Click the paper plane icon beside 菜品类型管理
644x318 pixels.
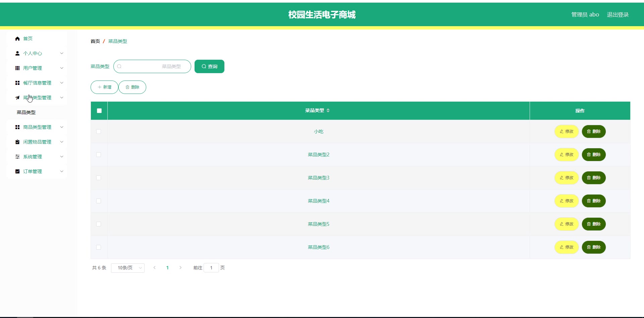point(17,98)
